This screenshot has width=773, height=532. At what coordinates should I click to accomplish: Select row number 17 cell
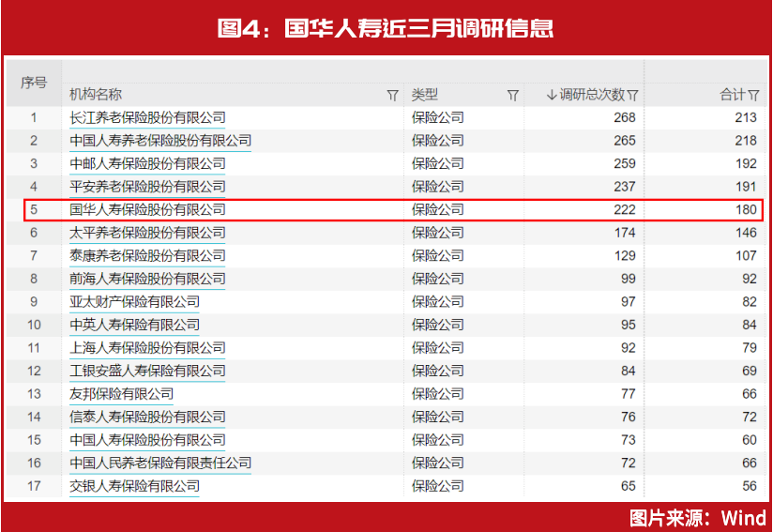34,486
